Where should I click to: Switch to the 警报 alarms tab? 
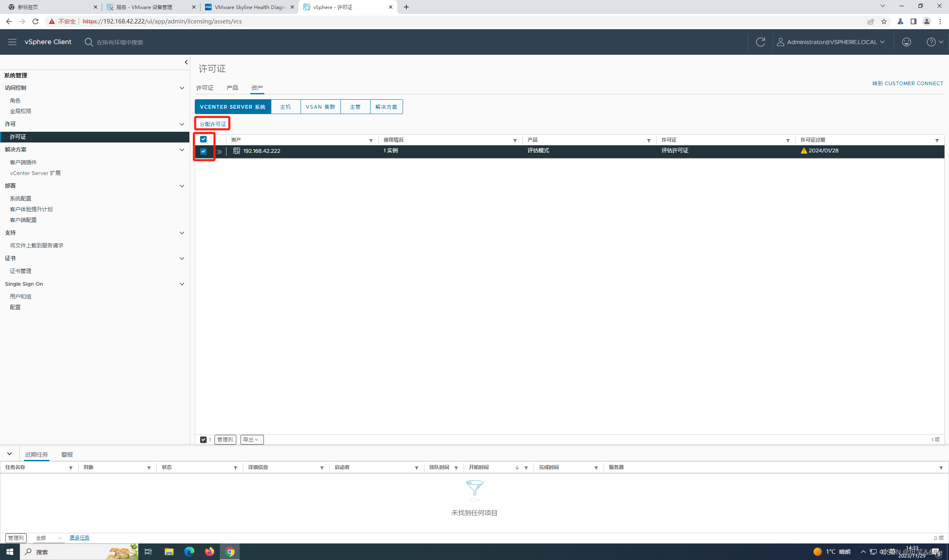click(67, 455)
